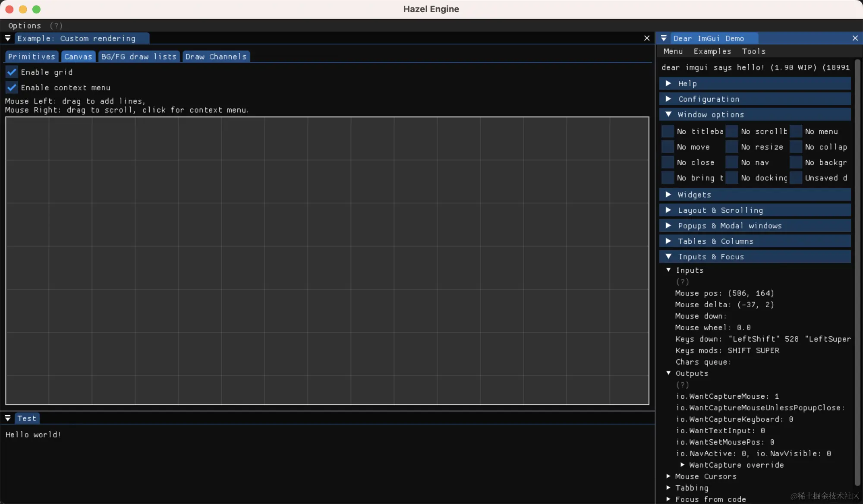This screenshot has height=504, width=863.
Task: Click the macOS green zoom button
Action: [37, 9]
